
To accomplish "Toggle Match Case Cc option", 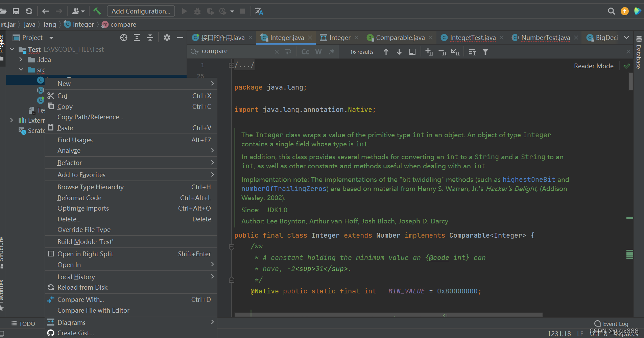I will point(305,52).
